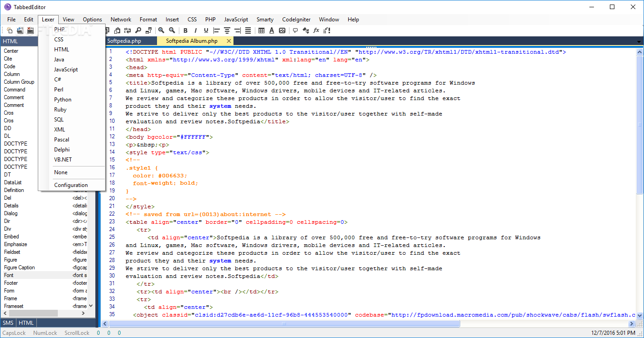This screenshot has width=644, height=338.
Task: Click the Comment speech bubble icon
Action: 295,30
